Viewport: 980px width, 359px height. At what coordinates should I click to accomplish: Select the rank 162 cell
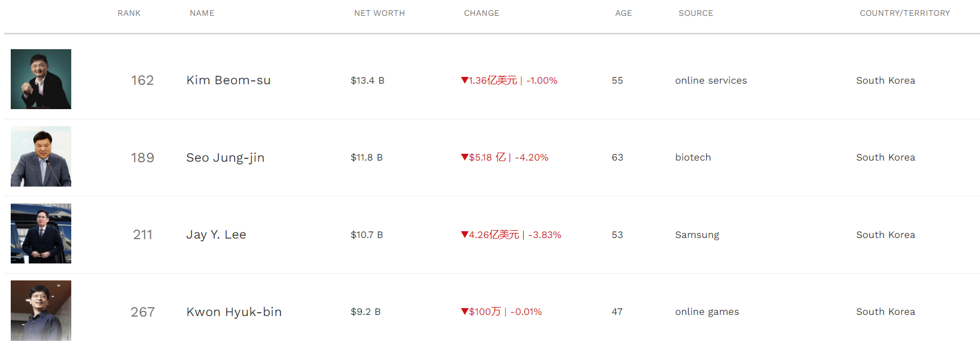(143, 80)
